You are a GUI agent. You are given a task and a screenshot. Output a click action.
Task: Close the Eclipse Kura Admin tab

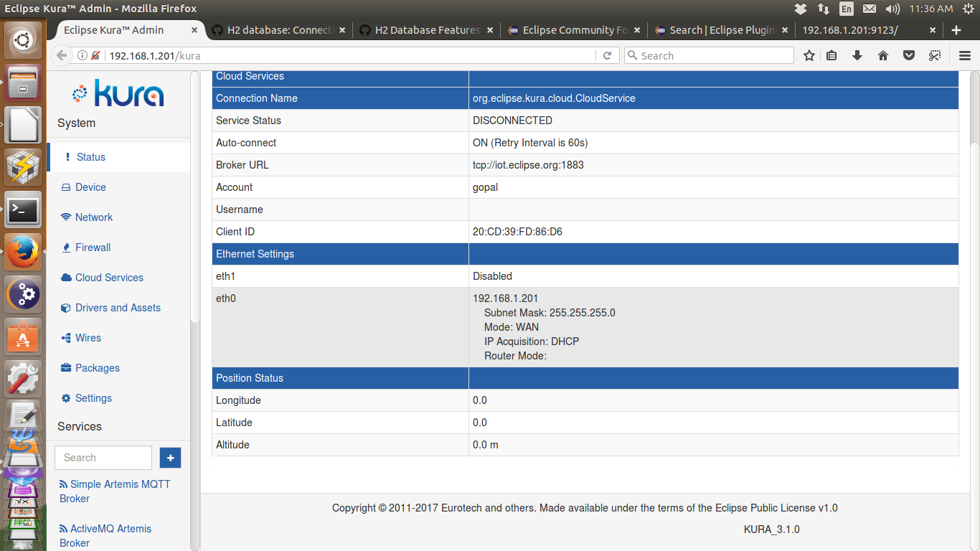point(194,30)
